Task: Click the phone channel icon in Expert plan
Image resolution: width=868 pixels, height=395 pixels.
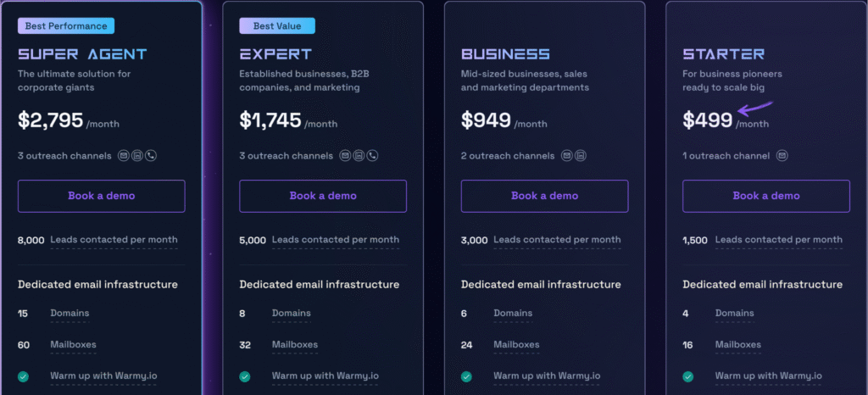Action: [372, 156]
